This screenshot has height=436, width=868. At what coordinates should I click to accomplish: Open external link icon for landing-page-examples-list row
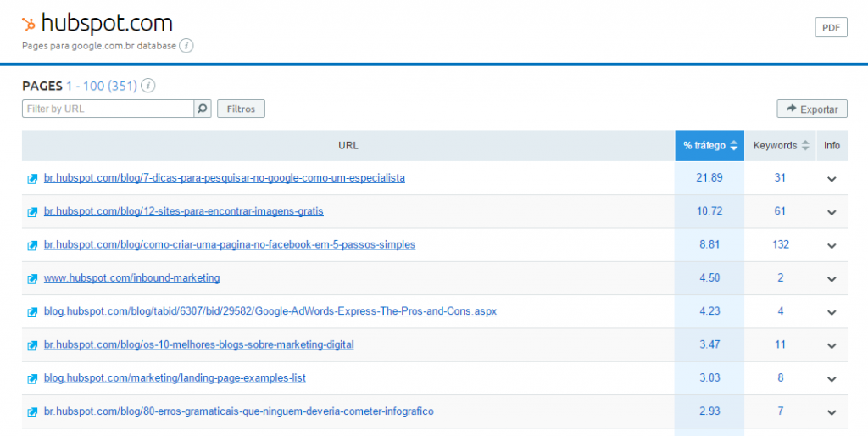click(x=32, y=378)
